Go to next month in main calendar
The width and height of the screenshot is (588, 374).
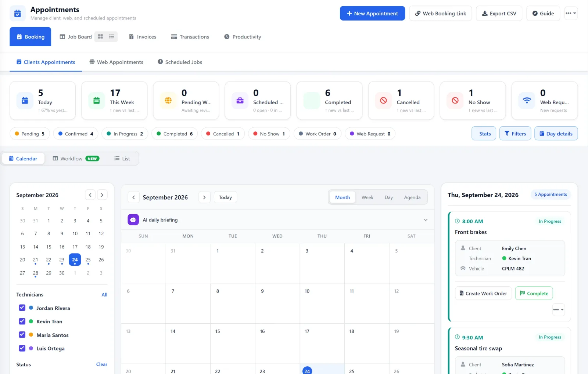pos(204,197)
